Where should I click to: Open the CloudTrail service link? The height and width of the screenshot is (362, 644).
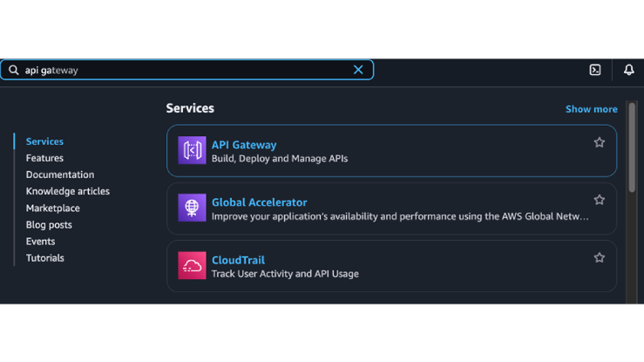click(x=238, y=260)
